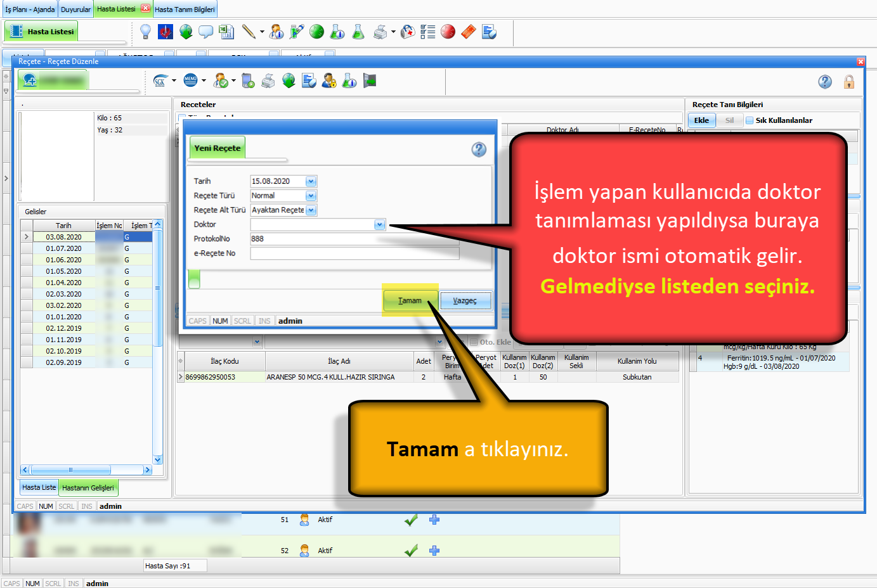
Task: Click the pencil edit icon in main toolbar
Action: click(x=249, y=31)
